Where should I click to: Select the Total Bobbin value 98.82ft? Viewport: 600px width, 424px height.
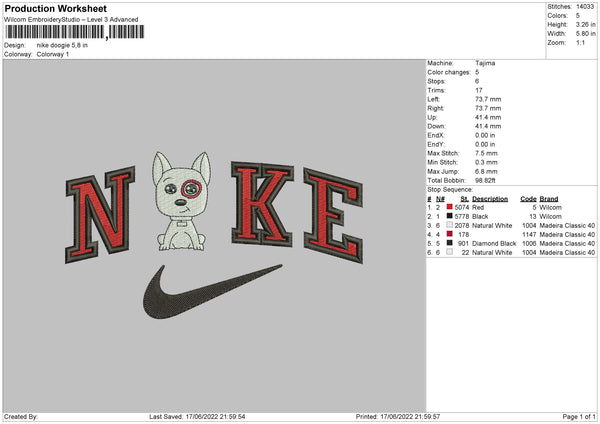pos(485,180)
